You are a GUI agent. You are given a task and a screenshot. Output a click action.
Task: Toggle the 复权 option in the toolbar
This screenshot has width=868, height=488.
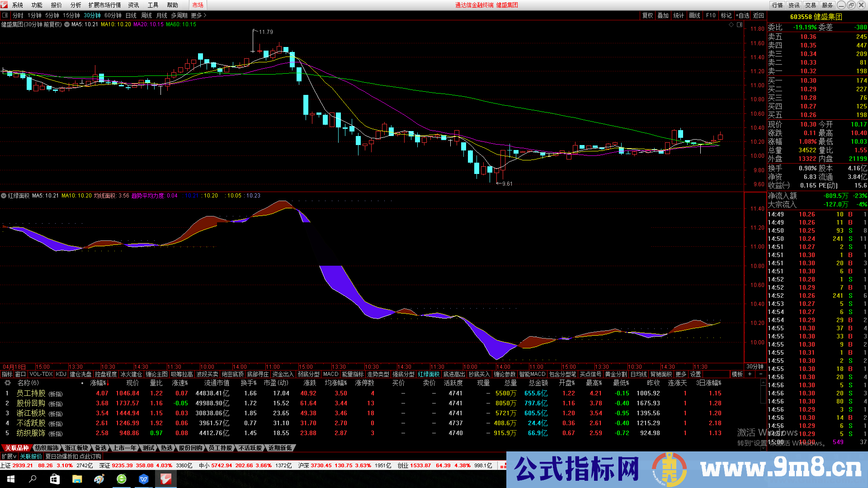click(647, 15)
